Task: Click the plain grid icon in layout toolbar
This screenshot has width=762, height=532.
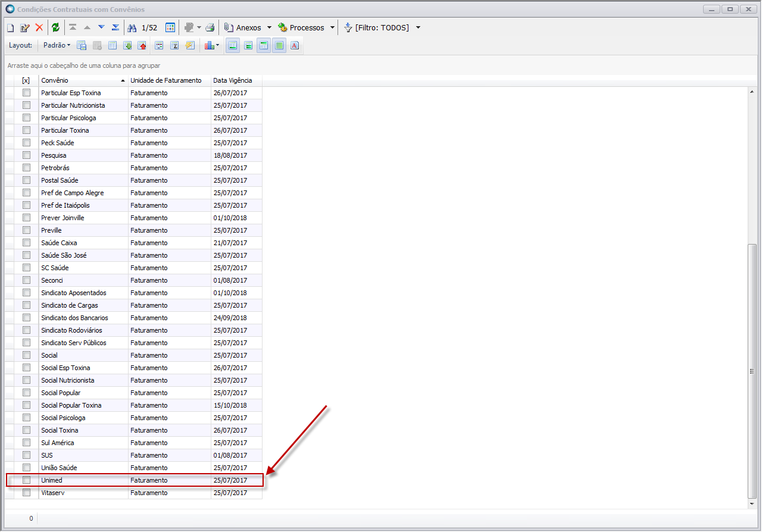Action: (x=113, y=45)
